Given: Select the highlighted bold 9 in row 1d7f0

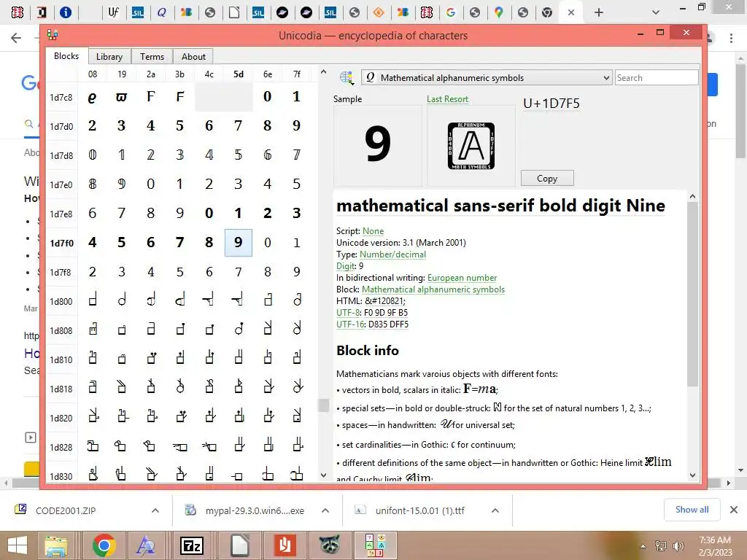Looking at the screenshot, I should (x=239, y=242).
